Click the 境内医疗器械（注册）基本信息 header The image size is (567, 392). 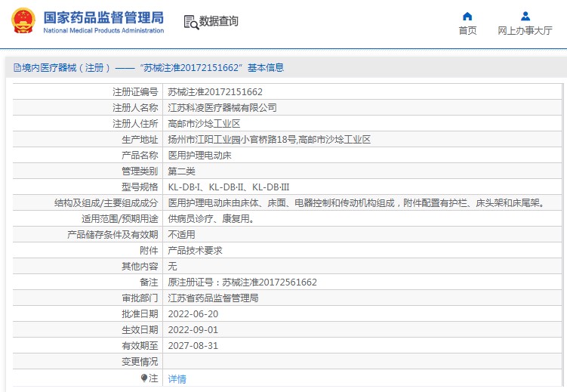(x=149, y=68)
